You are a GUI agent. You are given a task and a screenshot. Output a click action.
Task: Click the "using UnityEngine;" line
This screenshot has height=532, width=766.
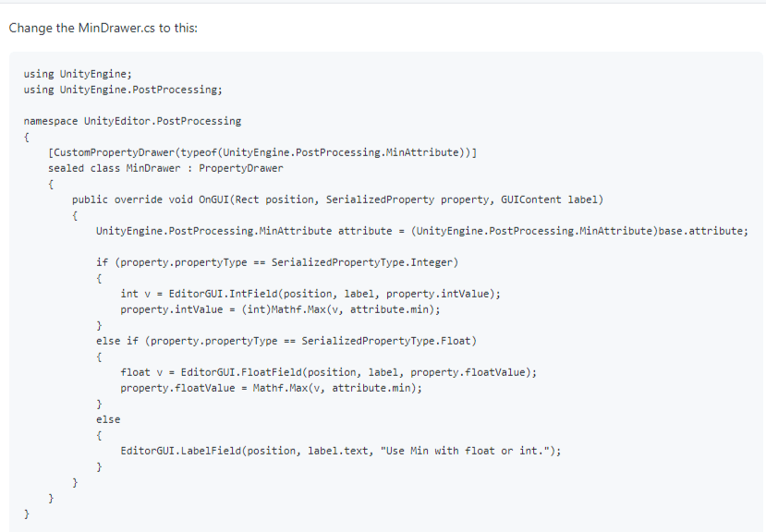coord(76,74)
